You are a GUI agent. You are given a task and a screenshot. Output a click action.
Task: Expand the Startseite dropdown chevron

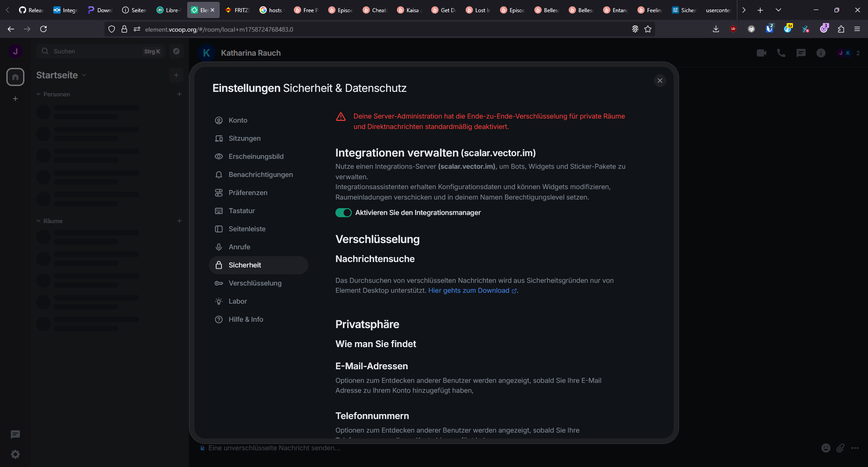[x=85, y=75]
